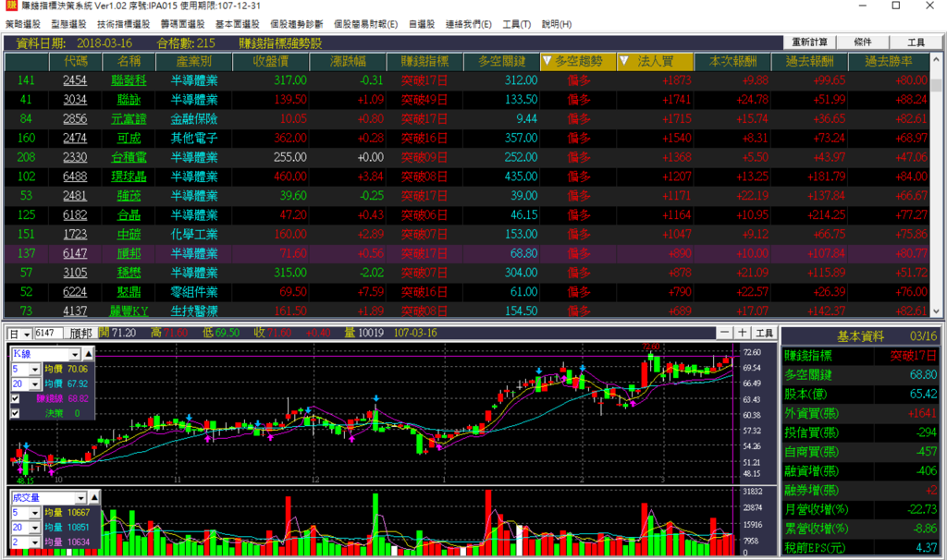Uncheck the 賺錢線 checkbox
The image size is (947, 560).
click(x=15, y=398)
